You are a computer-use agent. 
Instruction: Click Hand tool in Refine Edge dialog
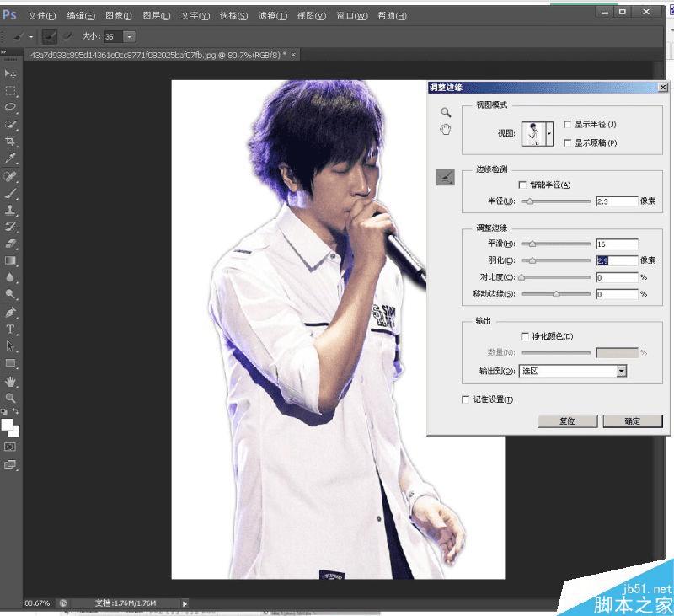pyautogui.click(x=446, y=129)
